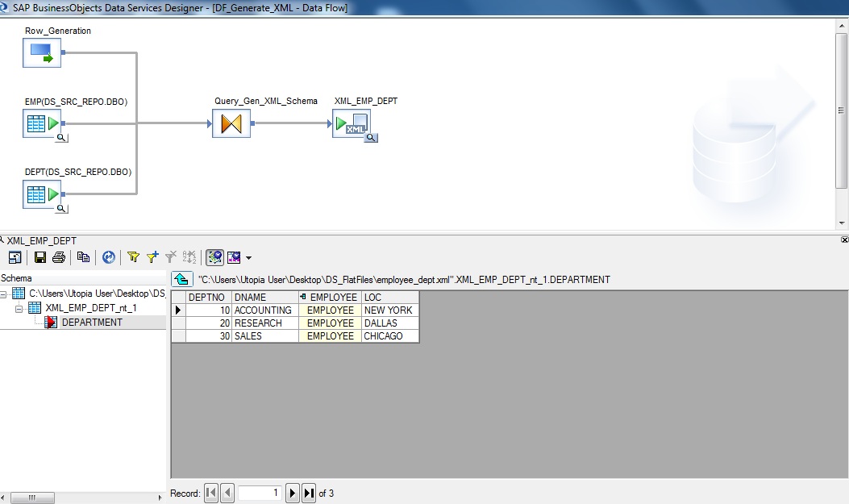This screenshot has height=504, width=849.
Task: Click the EMPLOYEE column header
Action: 331,298
